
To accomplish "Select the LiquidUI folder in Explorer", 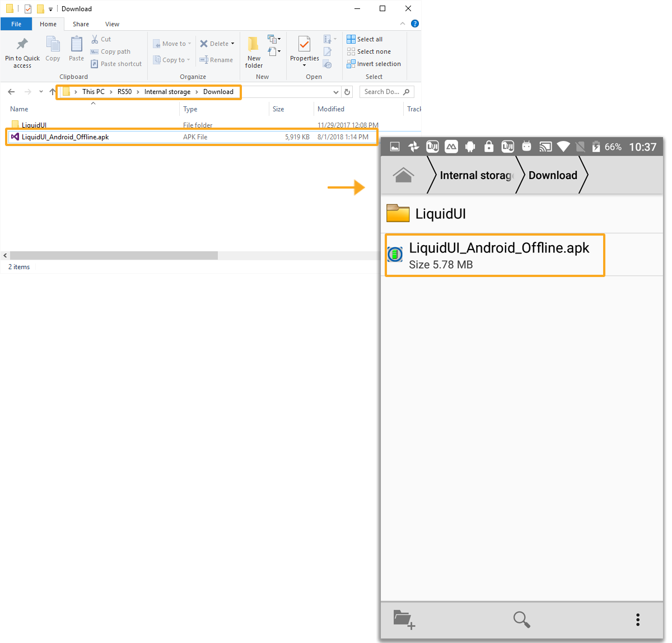I will (x=34, y=125).
